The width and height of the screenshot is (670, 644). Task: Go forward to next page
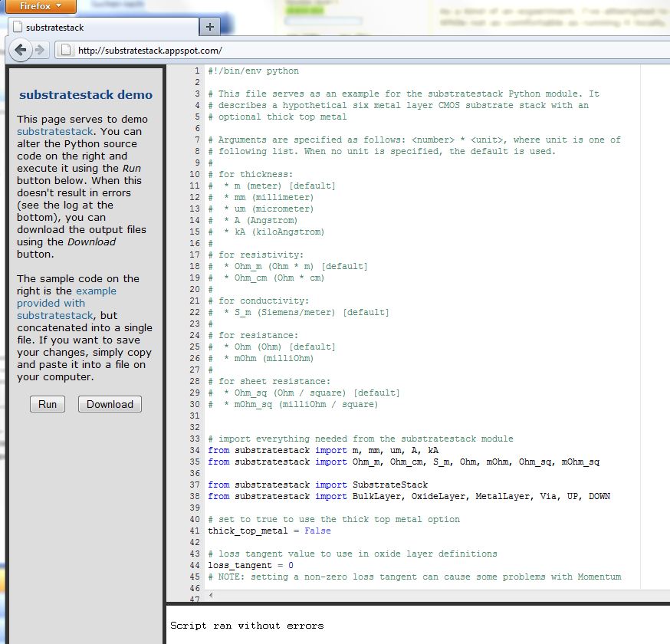(40, 51)
